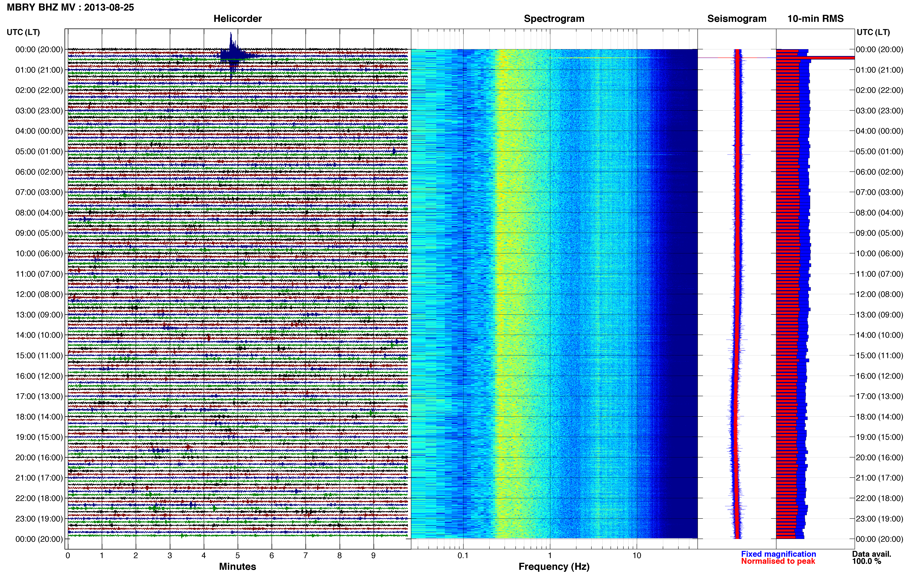Click the left time label '23:00 (19:00)'
This screenshot has height=578, width=924.
tap(39, 519)
